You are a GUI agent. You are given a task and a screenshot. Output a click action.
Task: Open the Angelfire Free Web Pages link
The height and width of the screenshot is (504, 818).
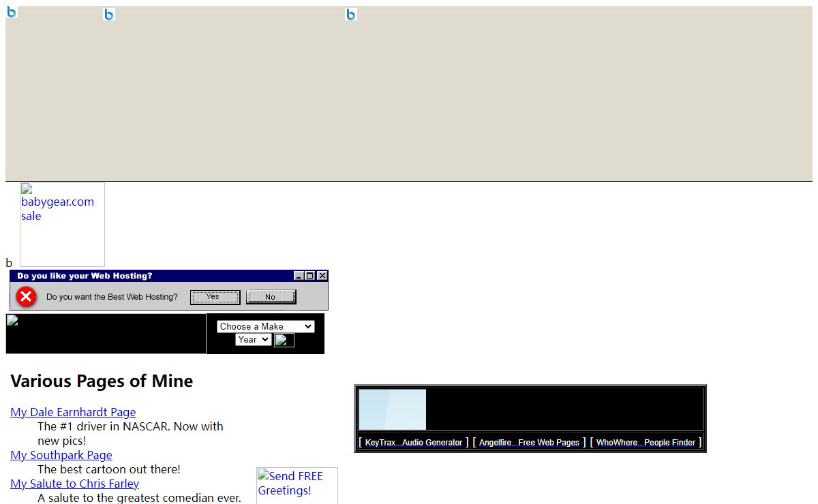click(529, 443)
